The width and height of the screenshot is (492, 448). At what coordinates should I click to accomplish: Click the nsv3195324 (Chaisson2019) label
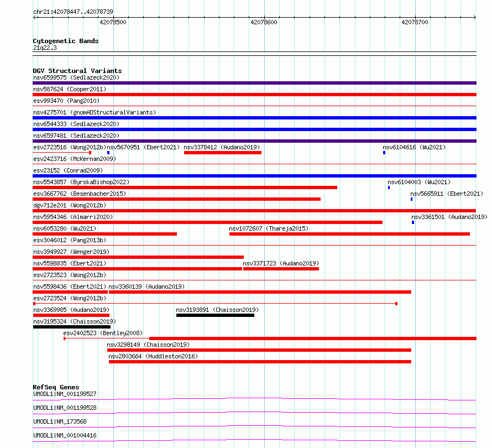[x=75, y=321]
